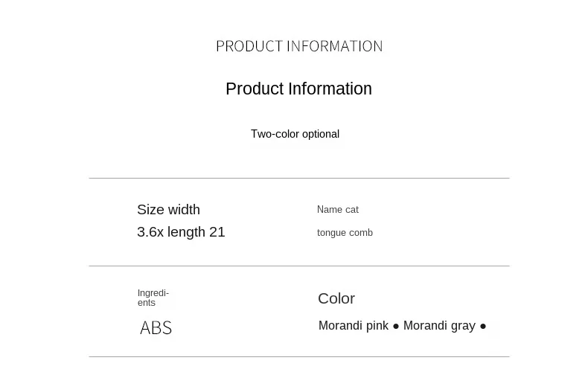The image size is (588, 375).
Task: Click the dot after Morandi gray
Action: (x=483, y=327)
